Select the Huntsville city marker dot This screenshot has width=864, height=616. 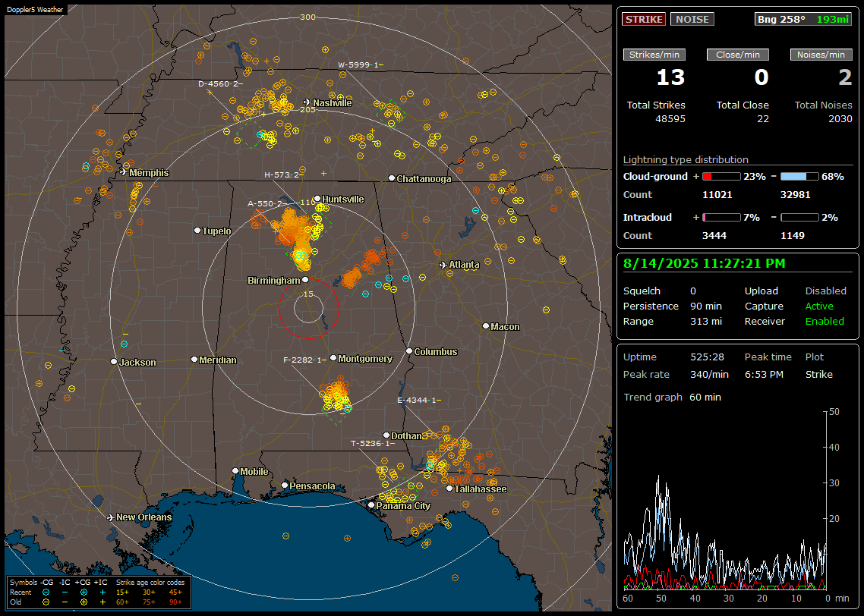pyautogui.click(x=317, y=199)
